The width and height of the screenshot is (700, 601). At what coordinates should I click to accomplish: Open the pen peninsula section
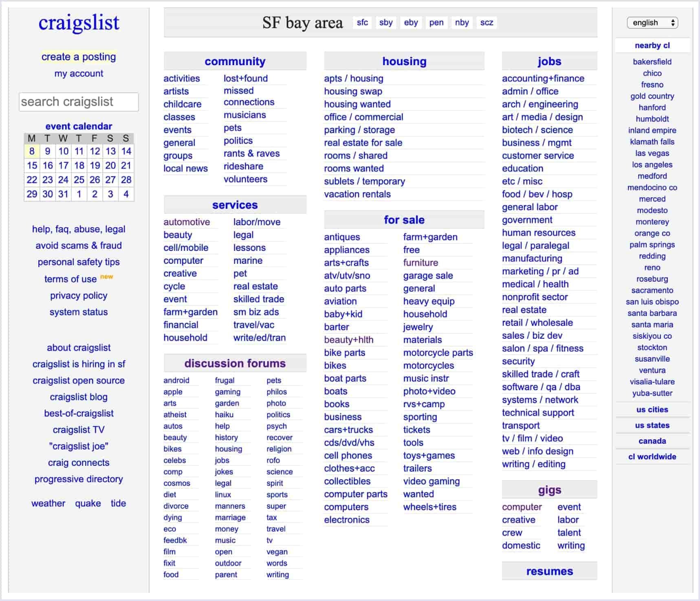pos(436,22)
